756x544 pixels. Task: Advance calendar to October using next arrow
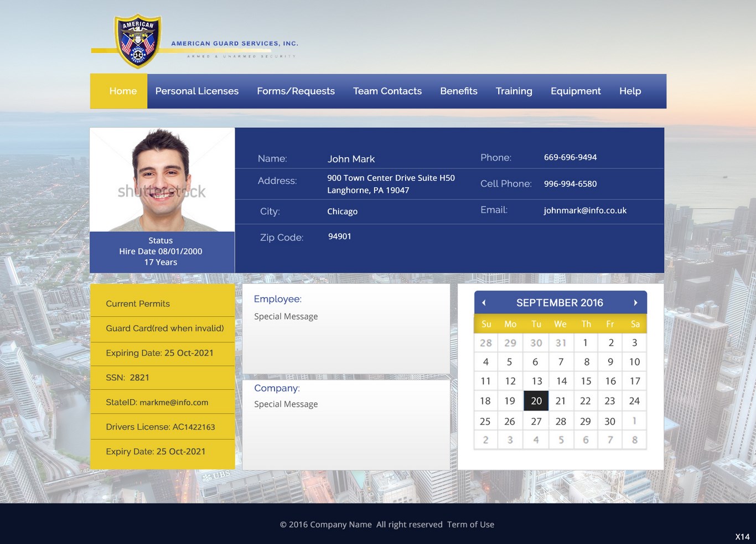pos(635,303)
